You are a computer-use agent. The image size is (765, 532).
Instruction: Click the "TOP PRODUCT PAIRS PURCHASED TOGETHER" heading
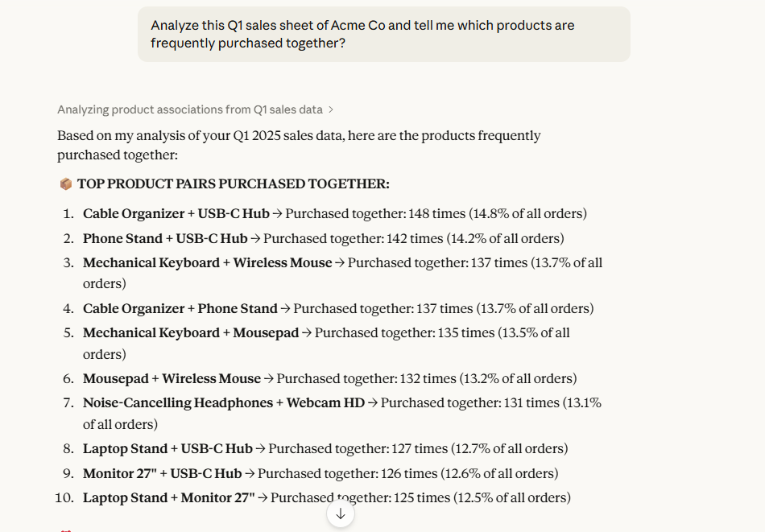click(234, 184)
